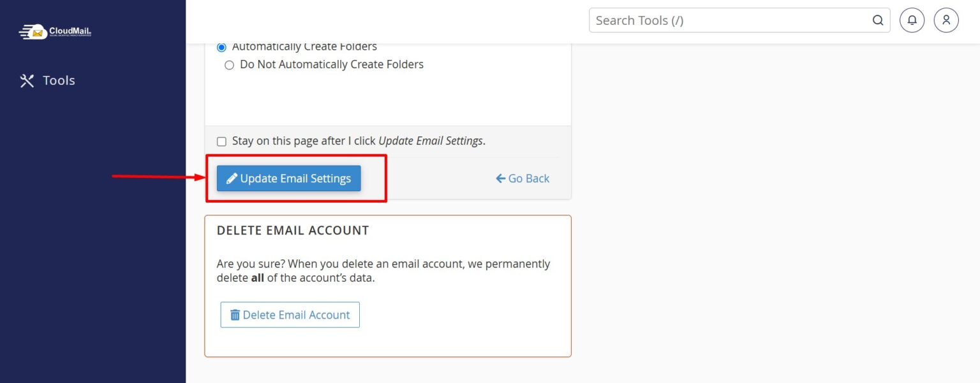This screenshot has height=383, width=980.
Task: Enable the Stay on this page checkbox
Action: coord(221,141)
